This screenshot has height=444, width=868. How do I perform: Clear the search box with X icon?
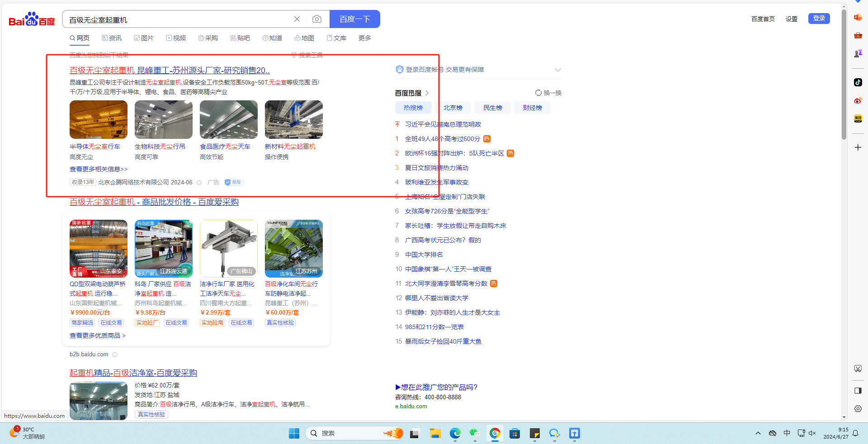[297, 19]
